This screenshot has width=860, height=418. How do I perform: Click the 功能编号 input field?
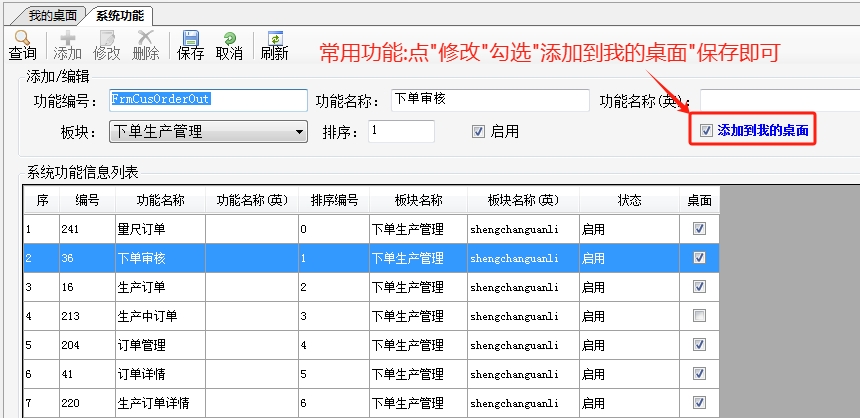(x=208, y=100)
